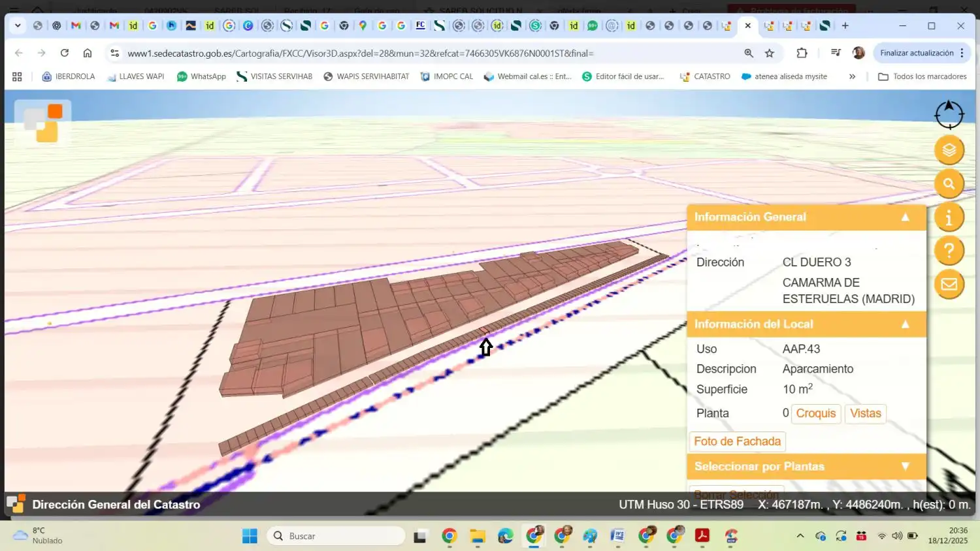This screenshot has height=551, width=980.
Task: Click the compass orientation icon
Action: [949, 114]
